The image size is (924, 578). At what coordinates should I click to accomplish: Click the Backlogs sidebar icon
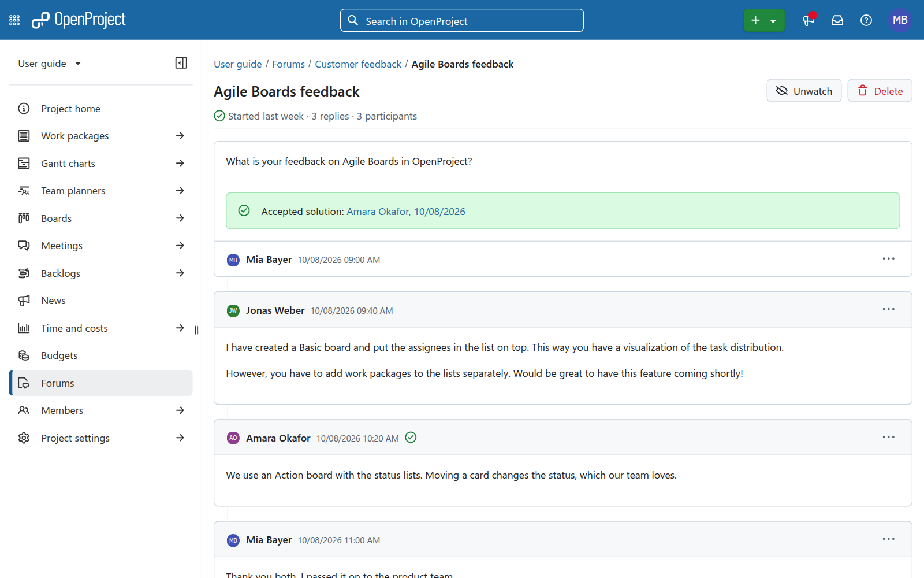24,273
